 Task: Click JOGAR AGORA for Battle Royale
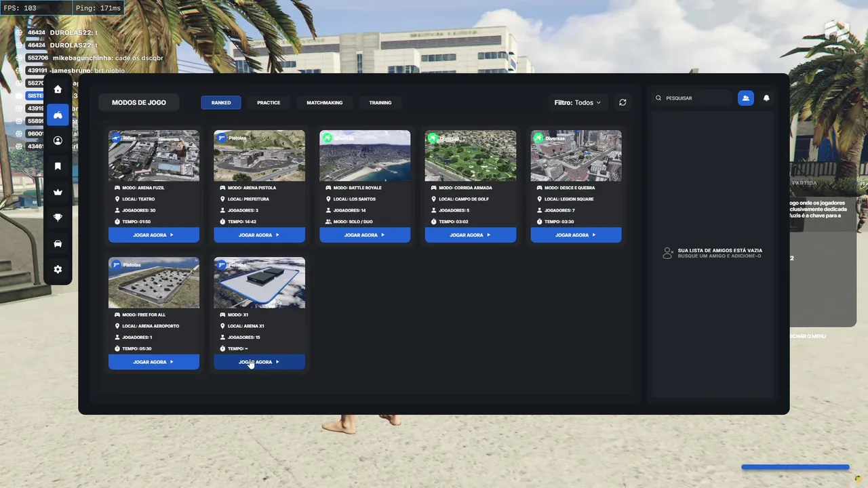pos(365,235)
